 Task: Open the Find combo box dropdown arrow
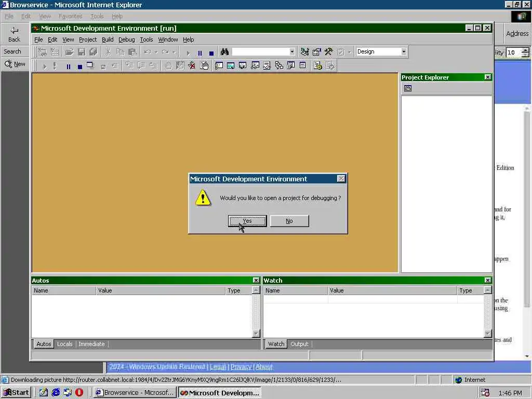tap(292, 52)
